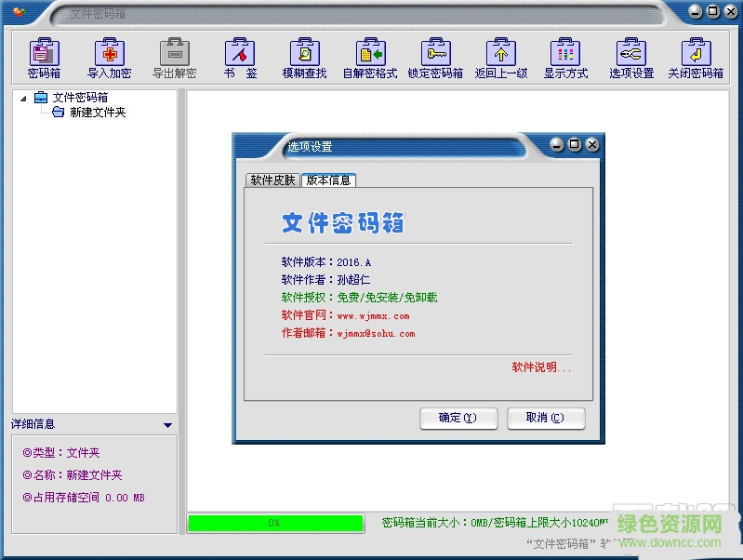Click the 密码箱当前大小 status text
The width and height of the screenshot is (743, 560).
pos(494,523)
